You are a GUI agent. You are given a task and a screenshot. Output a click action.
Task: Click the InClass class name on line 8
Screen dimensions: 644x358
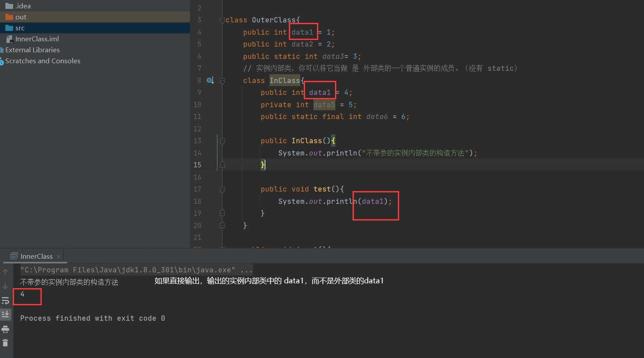(284, 81)
